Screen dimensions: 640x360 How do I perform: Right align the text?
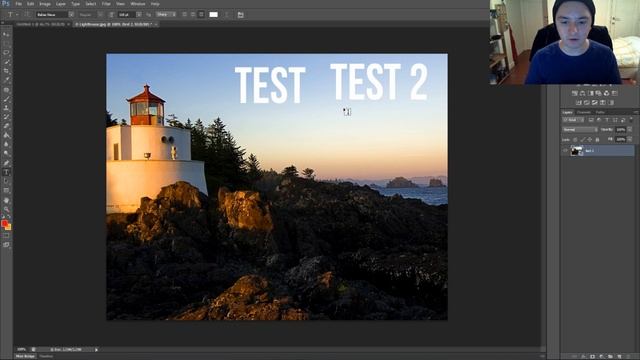(x=201, y=15)
